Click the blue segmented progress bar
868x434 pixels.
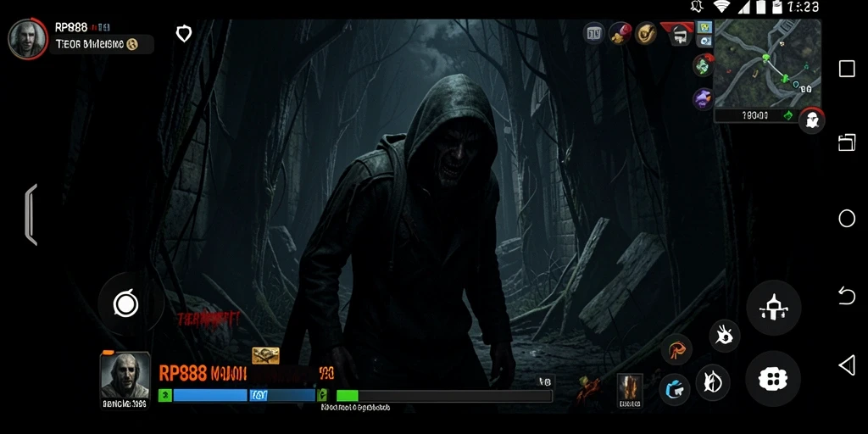244,395
